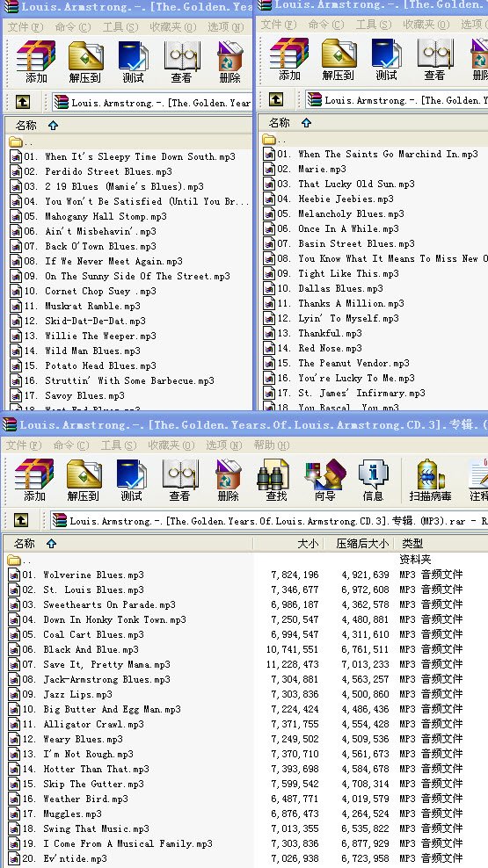Click the Name column header in bottom window
488x868 pixels.
[x=128, y=543]
